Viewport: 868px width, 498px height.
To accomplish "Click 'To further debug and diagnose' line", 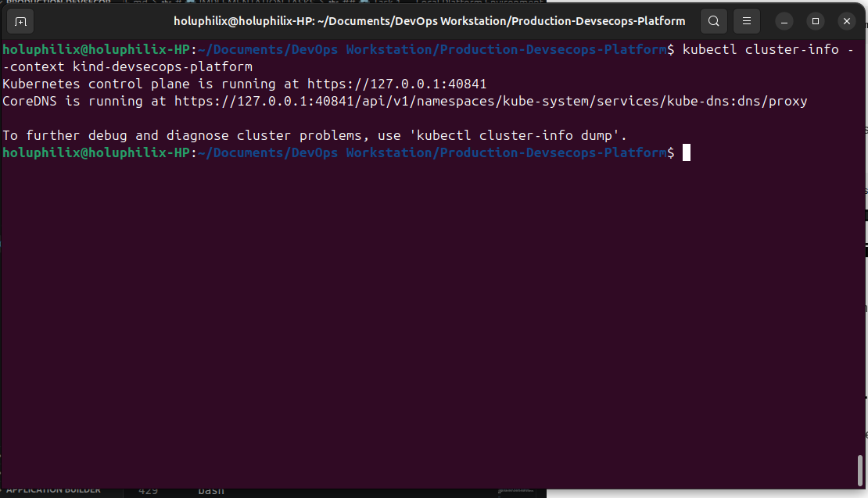I will click(315, 135).
